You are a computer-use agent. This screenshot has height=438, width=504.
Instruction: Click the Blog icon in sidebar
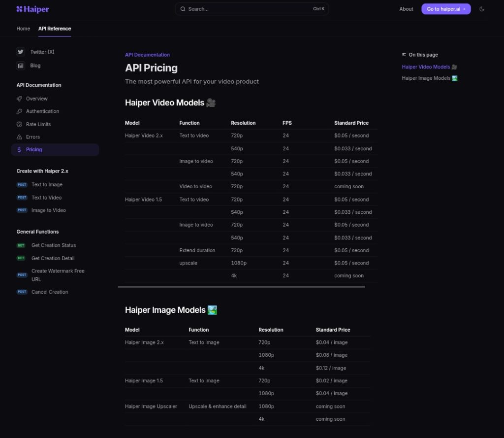pos(20,65)
